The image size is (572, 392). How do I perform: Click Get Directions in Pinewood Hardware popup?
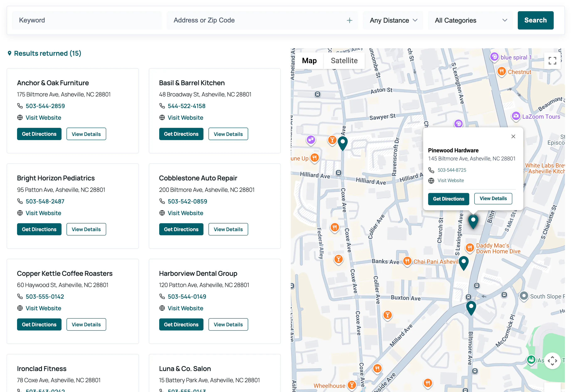pos(449,199)
